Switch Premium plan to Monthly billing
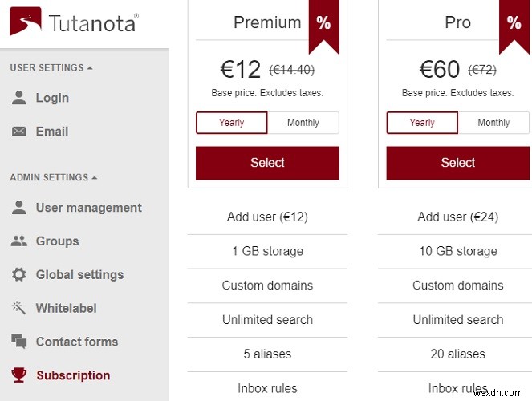Screen dimensions: 532x401 click(303, 123)
